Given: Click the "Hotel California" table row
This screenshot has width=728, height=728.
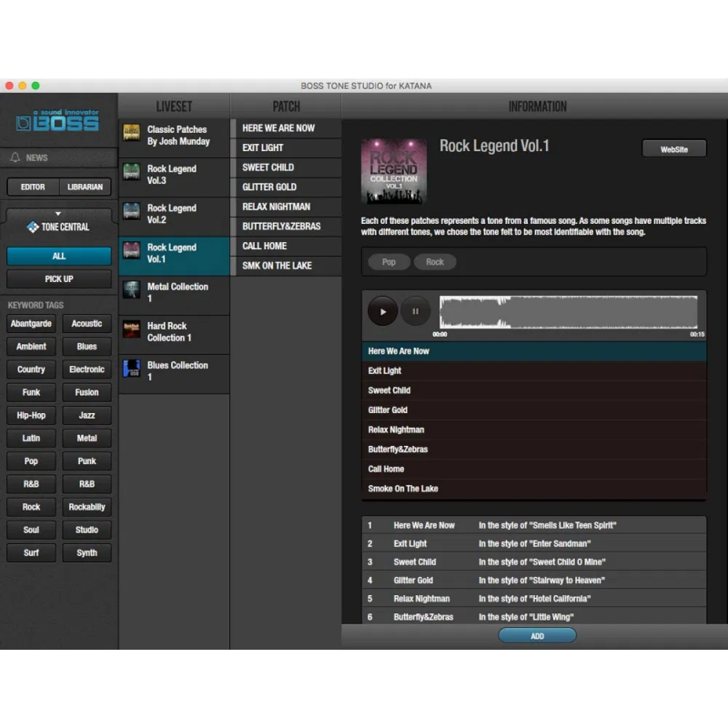Looking at the screenshot, I should [534, 599].
